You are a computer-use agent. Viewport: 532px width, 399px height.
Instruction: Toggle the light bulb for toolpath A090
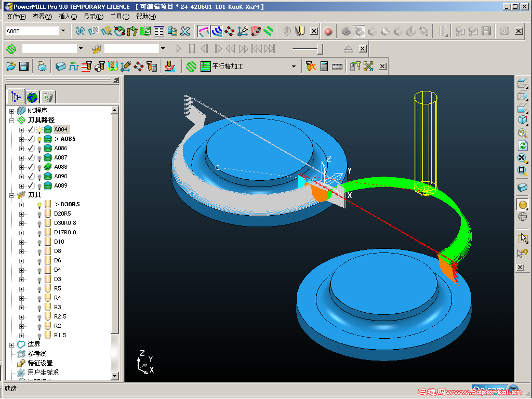click(39, 177)
